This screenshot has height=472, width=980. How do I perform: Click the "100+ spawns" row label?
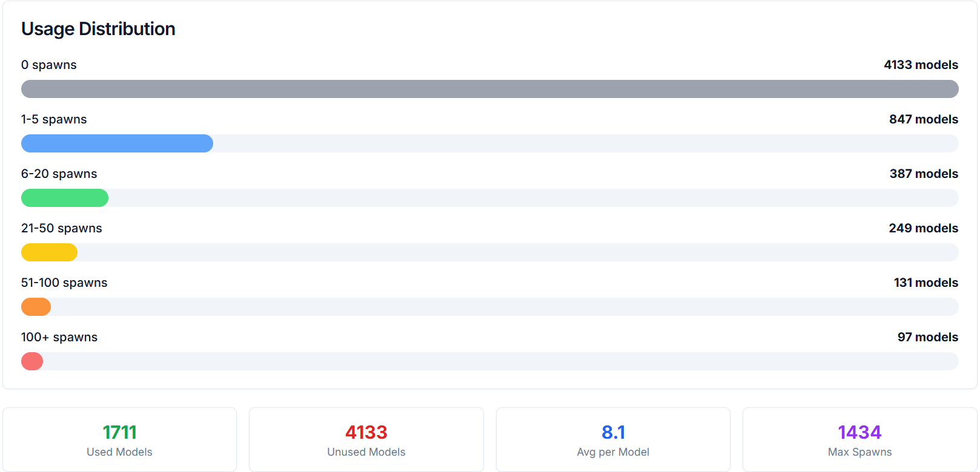59,337
